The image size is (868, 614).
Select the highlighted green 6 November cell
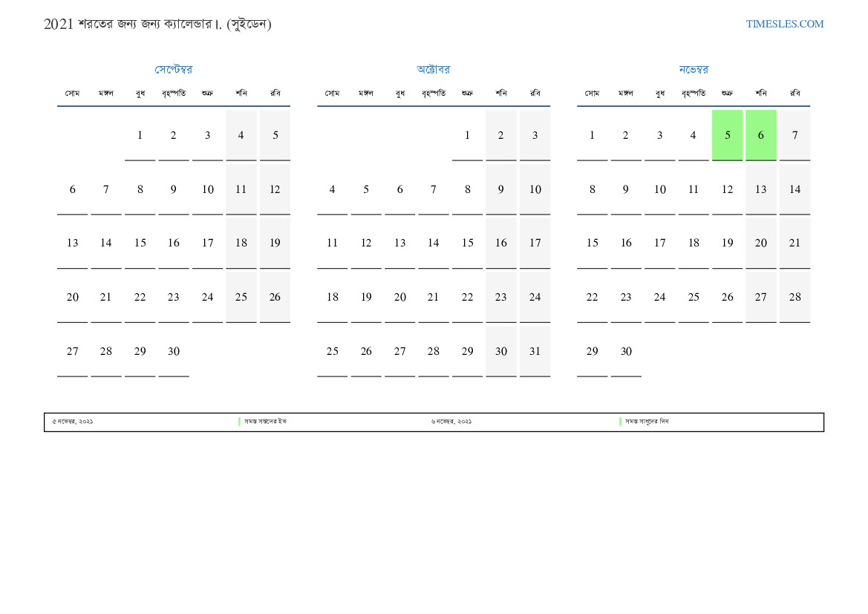pos(760,135)
